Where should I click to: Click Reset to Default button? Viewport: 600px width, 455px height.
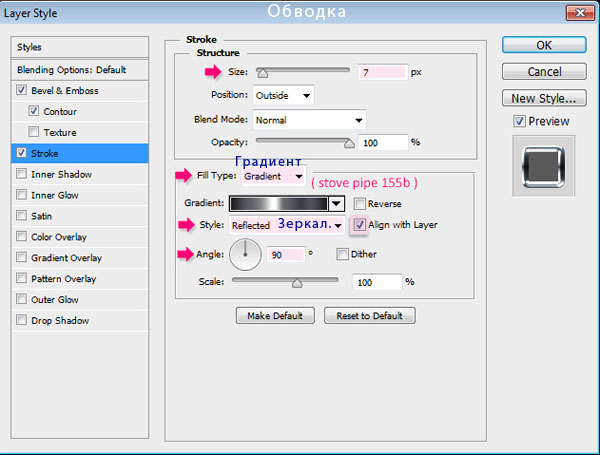click(x=369, y=316)
